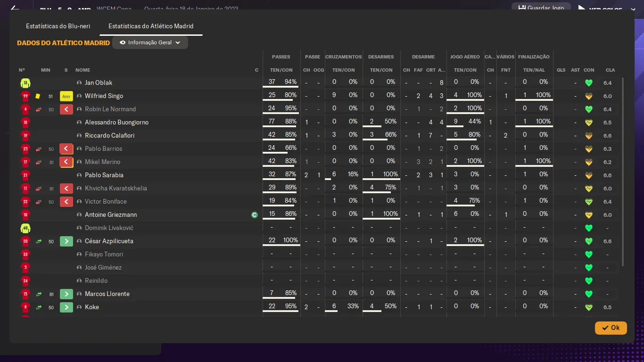The image size is (644, 362).
Task: Click the player list vertical scrollbar
Action: (623, 172)
